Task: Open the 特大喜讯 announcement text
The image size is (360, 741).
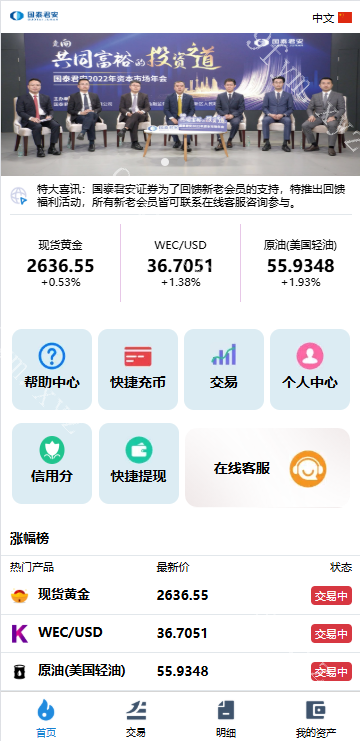Action: coord(191,196)
